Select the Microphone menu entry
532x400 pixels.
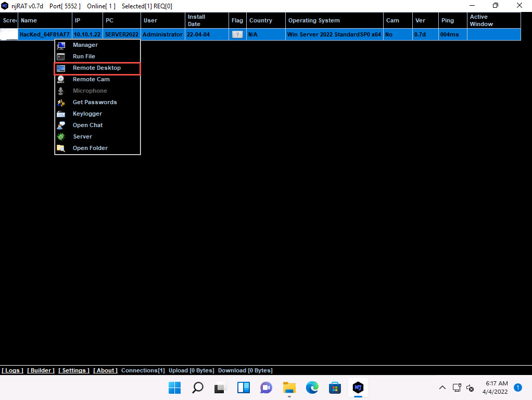coord(90,91)
